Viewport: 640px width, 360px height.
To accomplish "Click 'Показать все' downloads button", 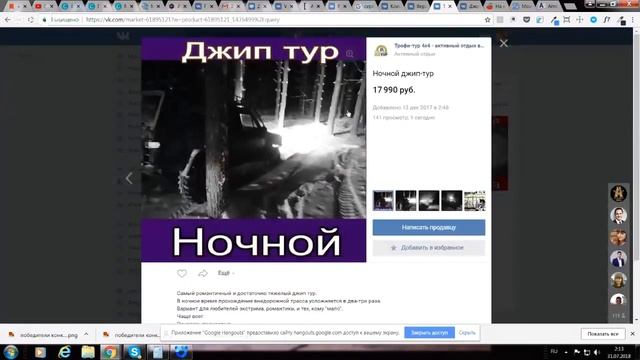I will [603, 334].
